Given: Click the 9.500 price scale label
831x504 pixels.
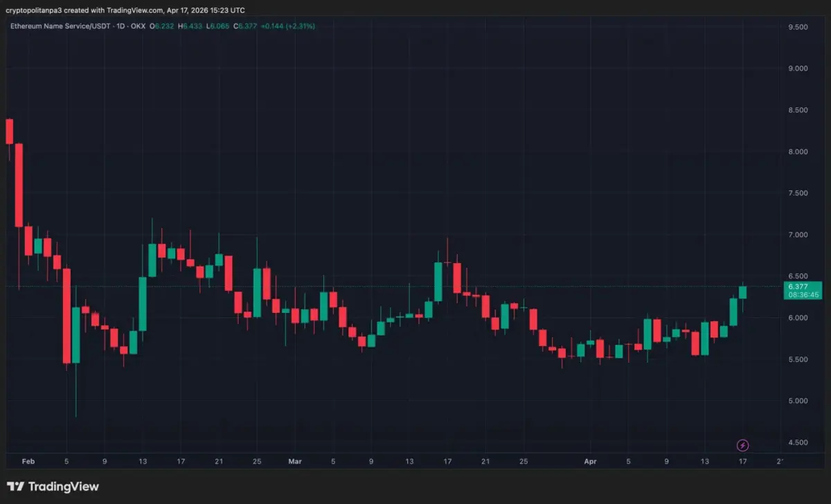Looking at the screenshot, I should (x=798, y=27).
